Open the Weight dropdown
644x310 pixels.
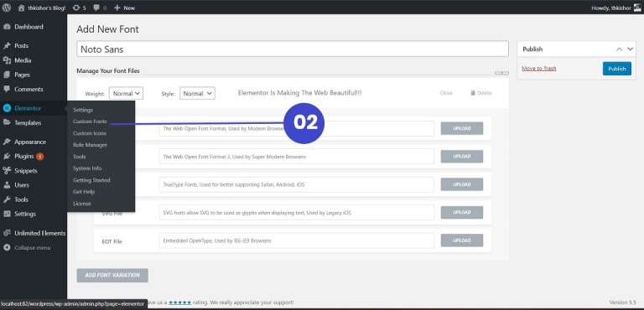click(126, 93)
